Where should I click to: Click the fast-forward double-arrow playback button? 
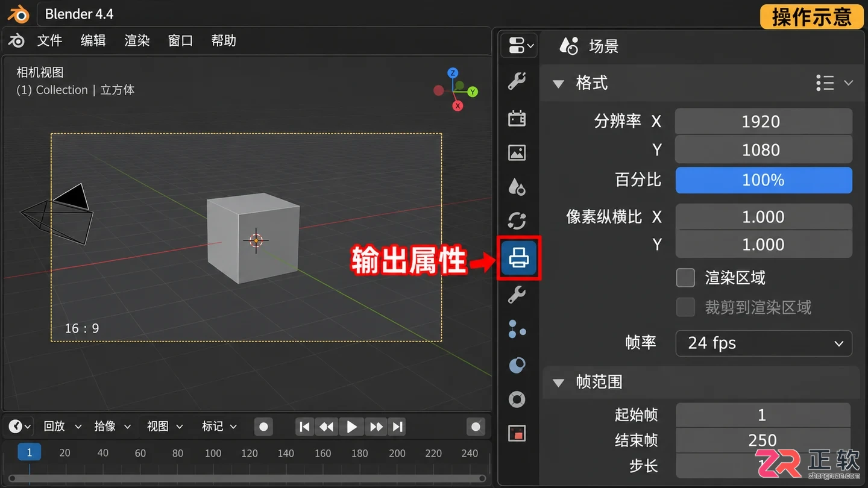point(376,427)
